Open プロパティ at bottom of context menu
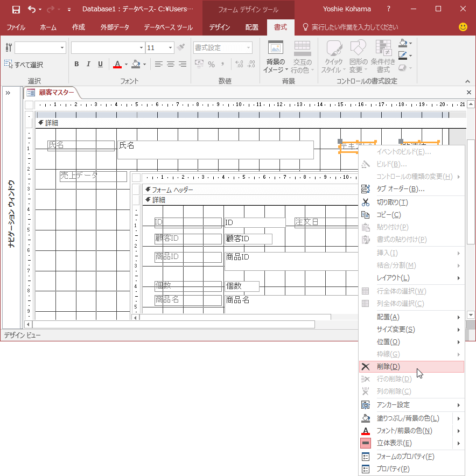 pyautogui.click(x=411, y=469)
